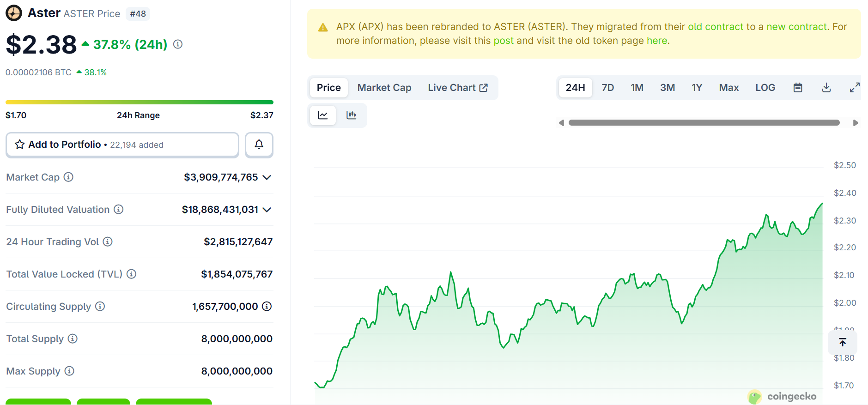This screenshot has width=868, height=405.
Task: Select the Max time range
Action: pos(729,88)
